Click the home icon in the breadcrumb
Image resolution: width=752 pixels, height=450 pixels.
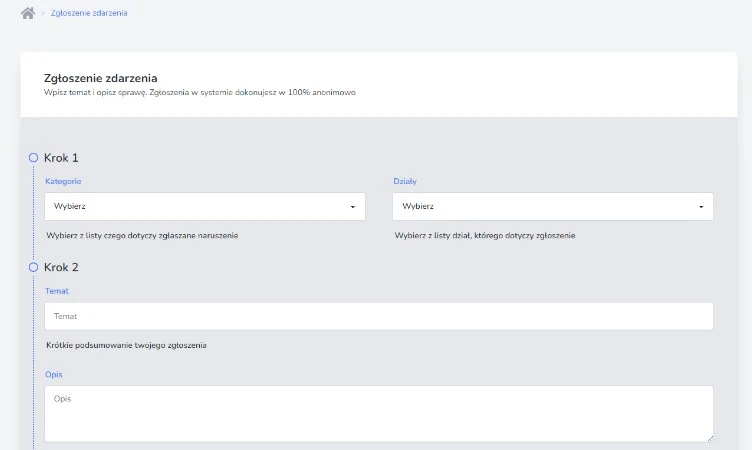[x=28, y=13]
